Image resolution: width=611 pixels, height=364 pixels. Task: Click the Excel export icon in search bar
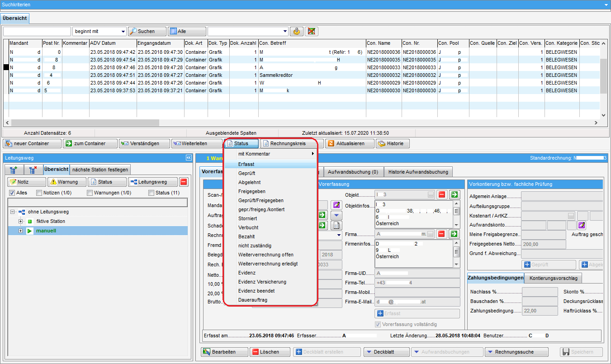tap(311, 31)
